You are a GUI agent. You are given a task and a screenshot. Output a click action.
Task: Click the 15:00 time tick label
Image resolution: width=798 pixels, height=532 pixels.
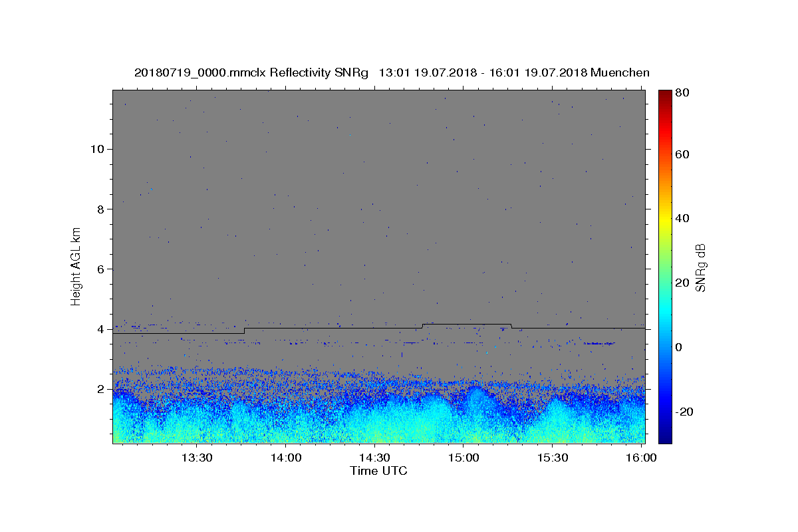(x=464, y=458)
